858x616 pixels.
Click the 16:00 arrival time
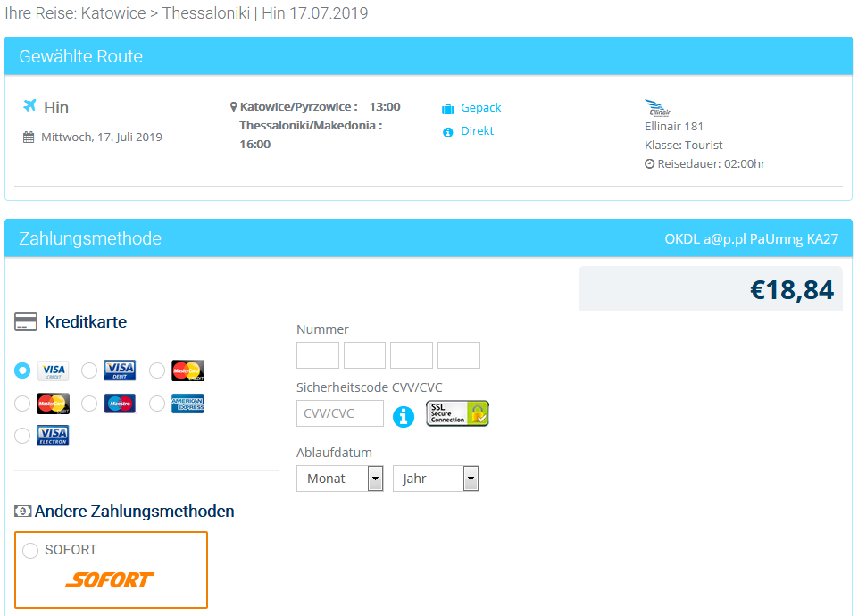pos(255,145)
